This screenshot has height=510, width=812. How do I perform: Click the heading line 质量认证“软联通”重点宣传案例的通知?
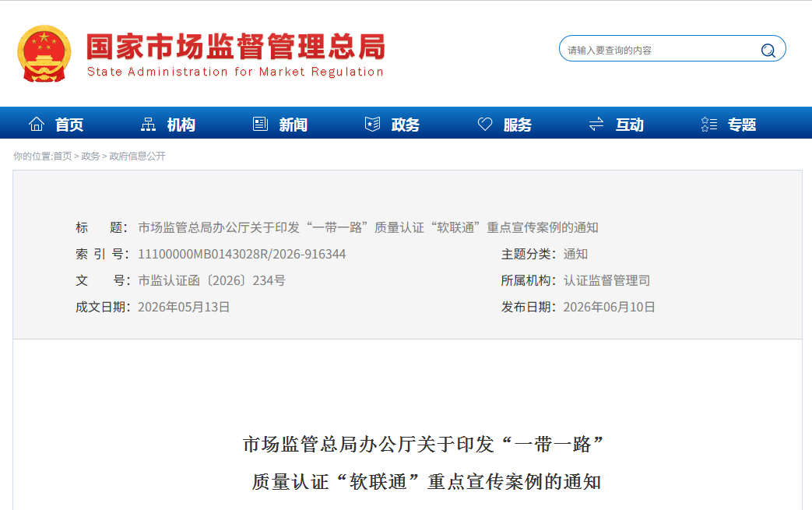click(x=426, y=482)
